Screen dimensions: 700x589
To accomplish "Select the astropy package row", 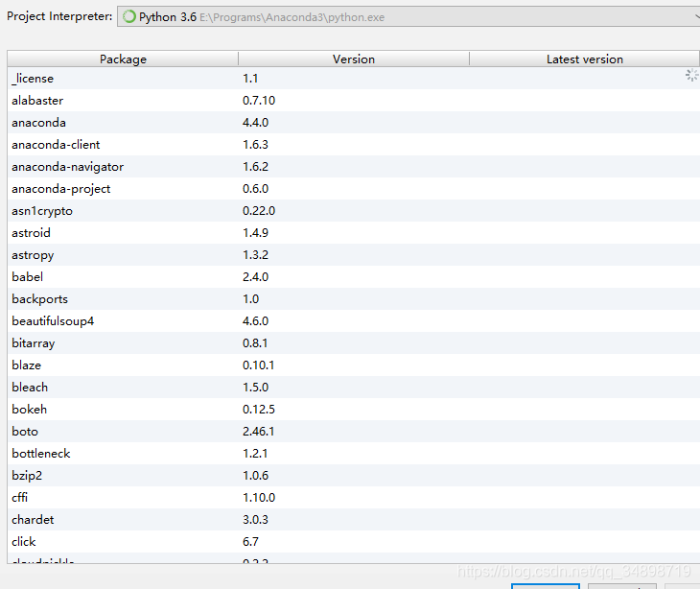I will point(354,255).
